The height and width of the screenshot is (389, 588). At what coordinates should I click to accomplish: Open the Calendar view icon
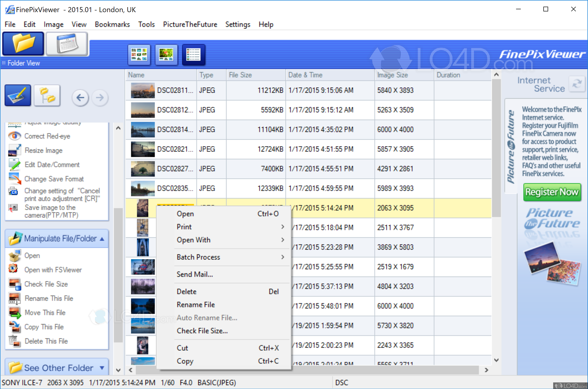(67, 44)
